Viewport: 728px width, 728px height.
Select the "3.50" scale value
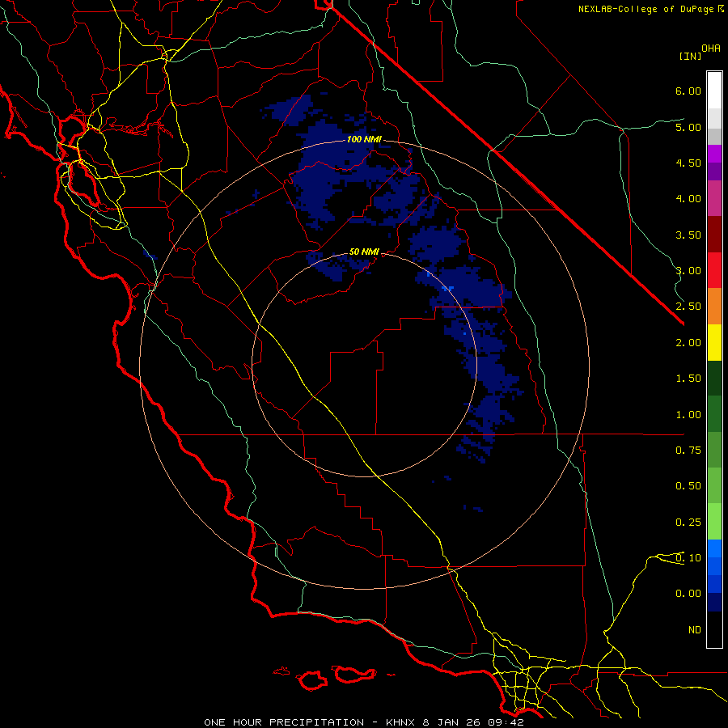pos(688,235)
